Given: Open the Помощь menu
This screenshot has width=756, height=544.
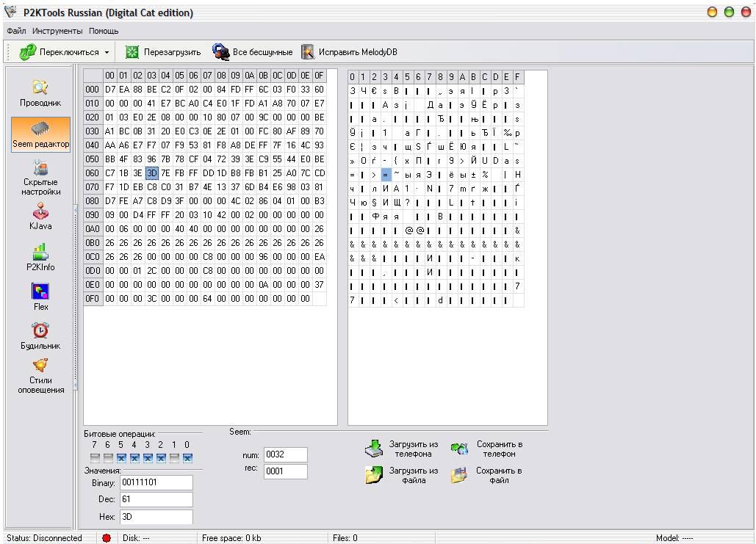Looking at the screenshot, I should click(104, 31).
